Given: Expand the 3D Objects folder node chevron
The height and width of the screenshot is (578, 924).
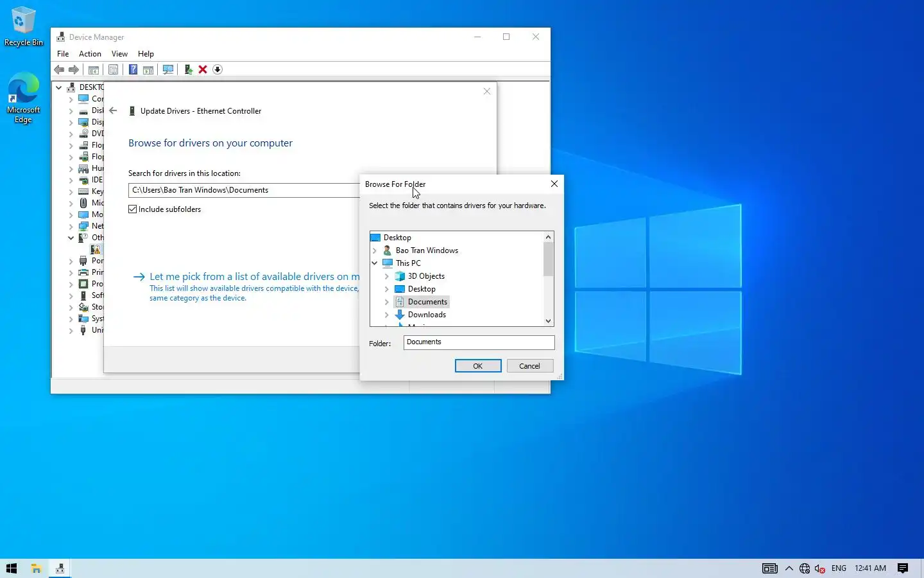Looking at the screenshot, I should click(x=387, y=276).
